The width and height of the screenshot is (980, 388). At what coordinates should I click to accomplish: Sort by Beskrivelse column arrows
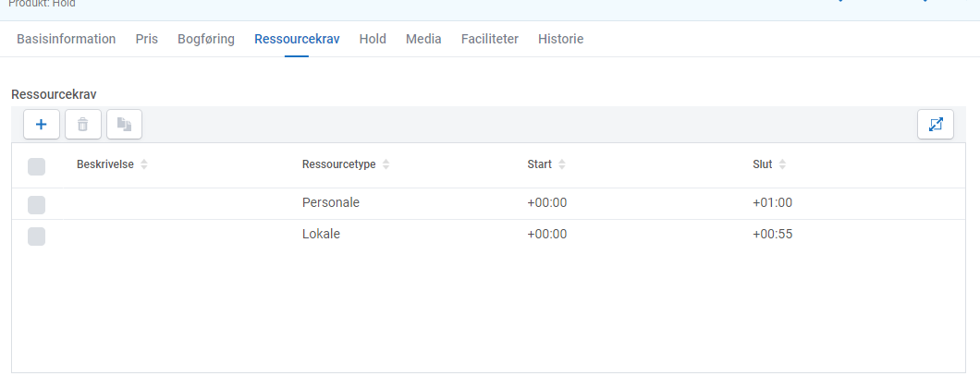pyautogui.click(x=144, y=165)
